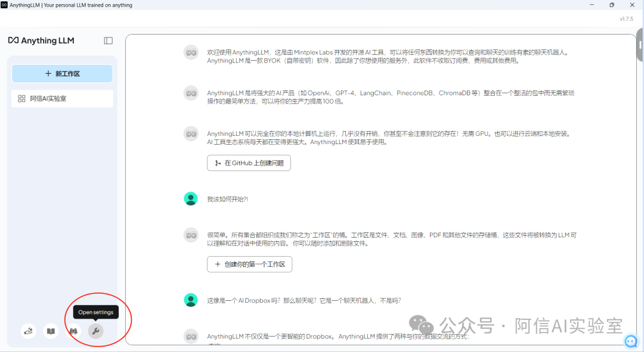Click 在GitHub上创建问题 button
Screen dimensions: 644x352
[x=249, y=163]
